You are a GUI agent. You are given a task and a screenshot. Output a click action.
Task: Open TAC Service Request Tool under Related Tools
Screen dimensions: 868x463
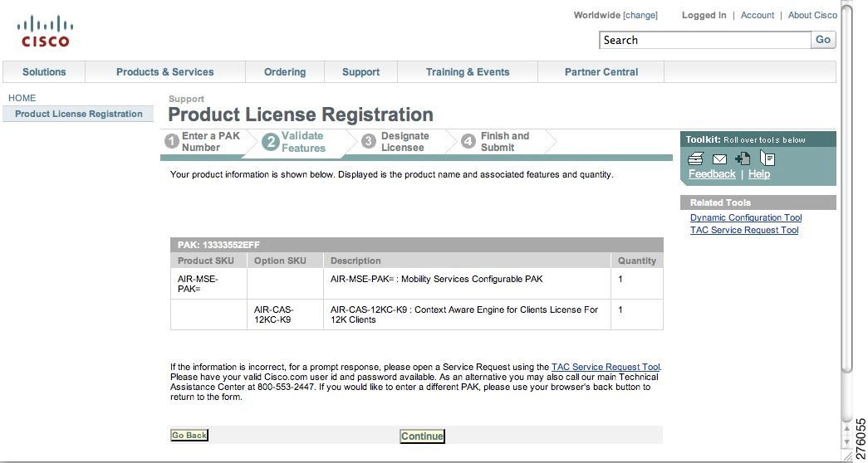click(744, 230)
